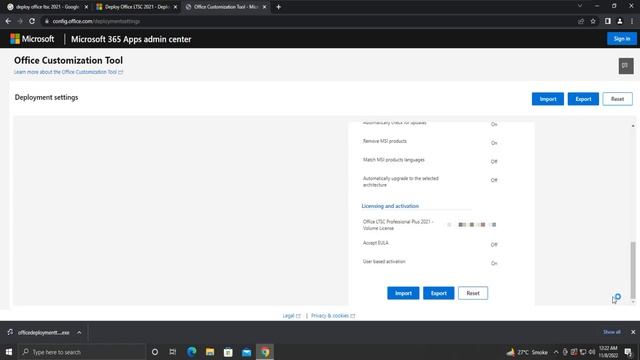The height and width of the screenshot is (360, 640).
Task: Click Automatically upgrade to the selected architecture
Action: pyautogui.click(x=400, y=182)
